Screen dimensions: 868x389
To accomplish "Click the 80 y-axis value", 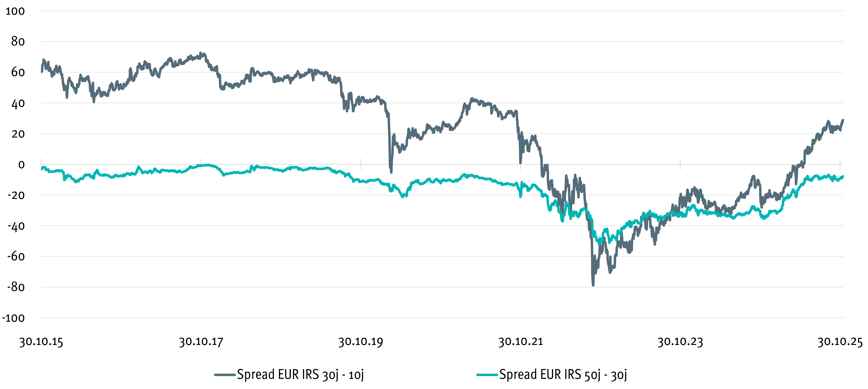I will point(18,42).
